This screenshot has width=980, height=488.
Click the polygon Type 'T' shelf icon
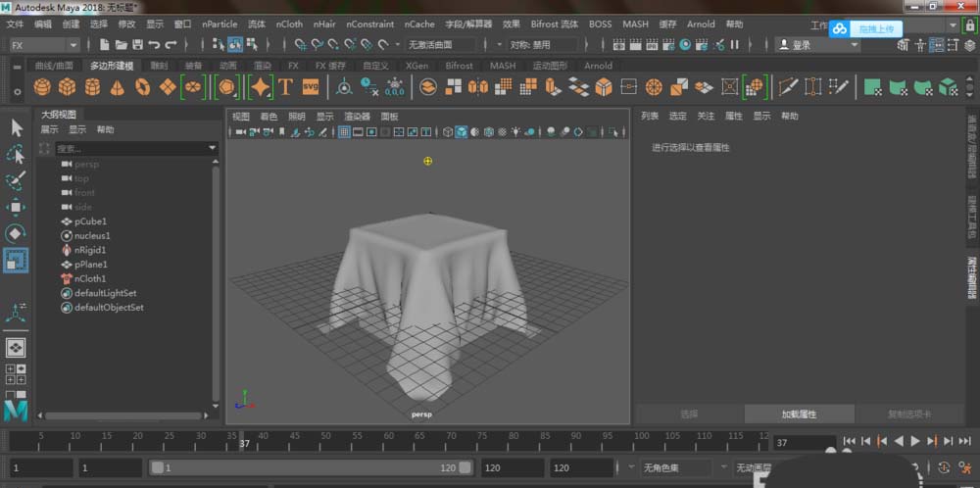tap(286, 87)
